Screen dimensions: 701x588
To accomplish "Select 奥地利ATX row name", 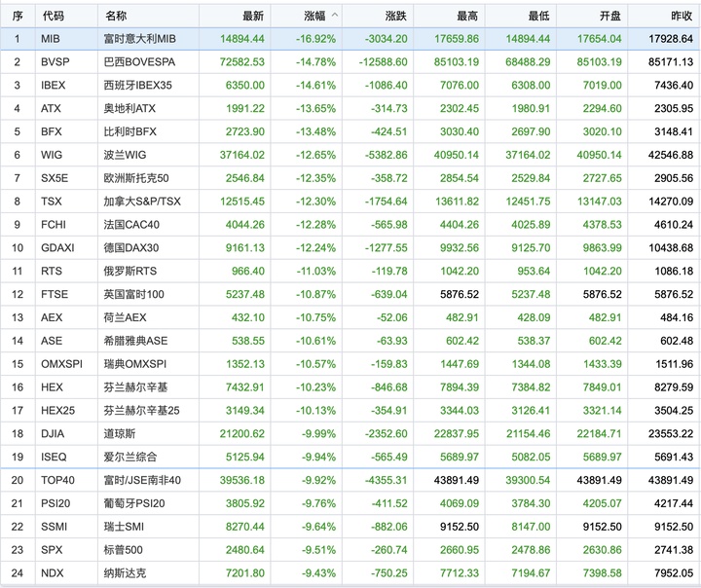I will [129, 108].
